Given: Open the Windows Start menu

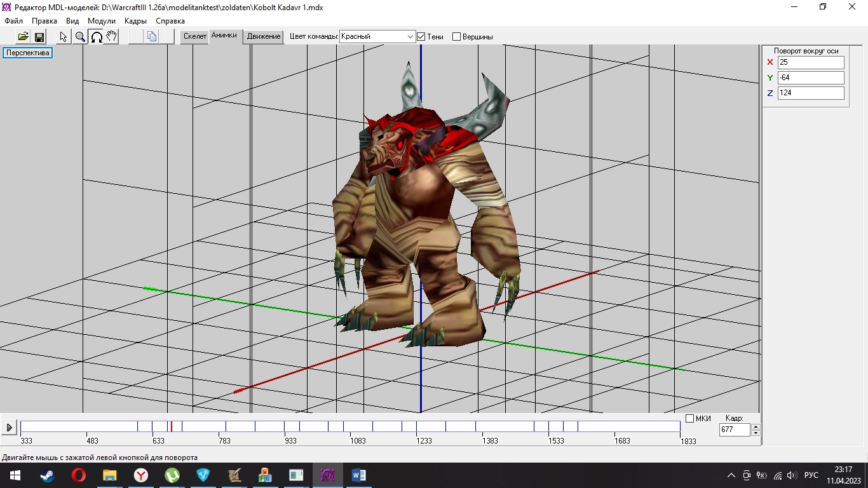Looking at the screenshot, I should pos(15,475).
